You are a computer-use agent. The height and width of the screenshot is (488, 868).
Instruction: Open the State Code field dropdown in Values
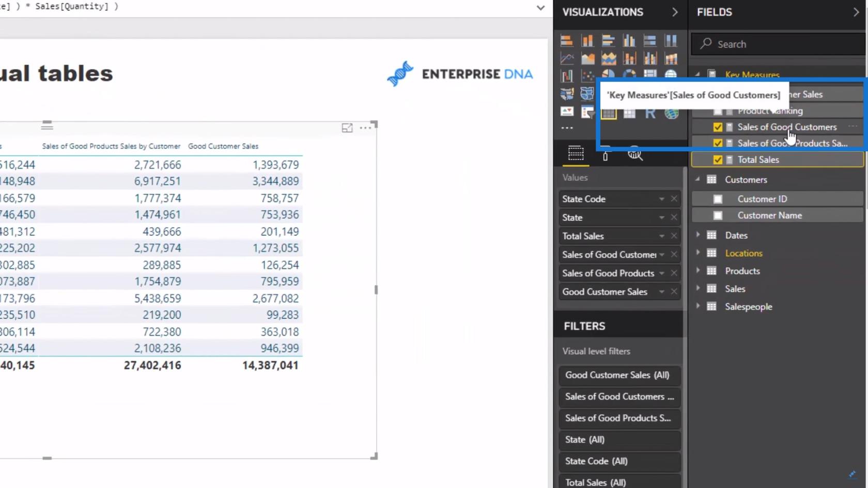pyautogui.click(x=662, y=199)
